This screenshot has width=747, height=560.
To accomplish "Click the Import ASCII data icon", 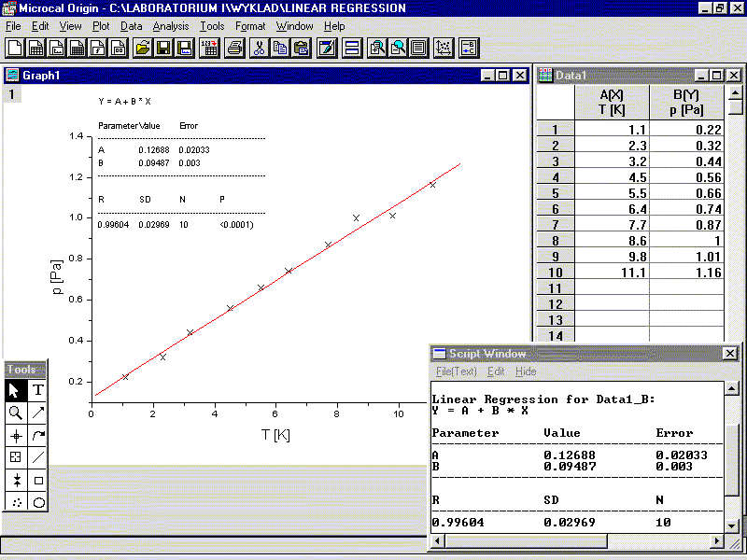I will (209, 49).
